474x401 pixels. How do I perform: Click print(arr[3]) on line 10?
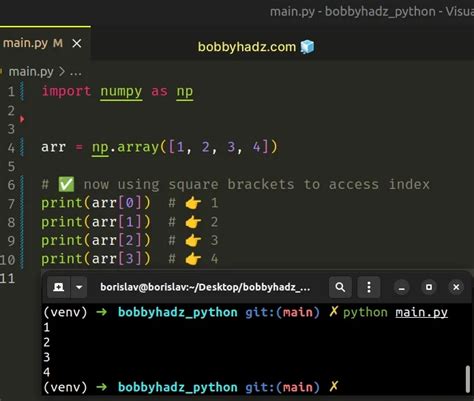96,259
